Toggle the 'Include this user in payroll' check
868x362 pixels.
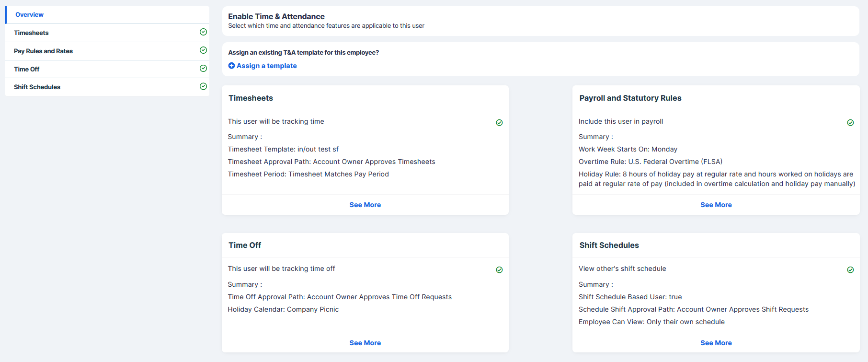tap(850, 123)
